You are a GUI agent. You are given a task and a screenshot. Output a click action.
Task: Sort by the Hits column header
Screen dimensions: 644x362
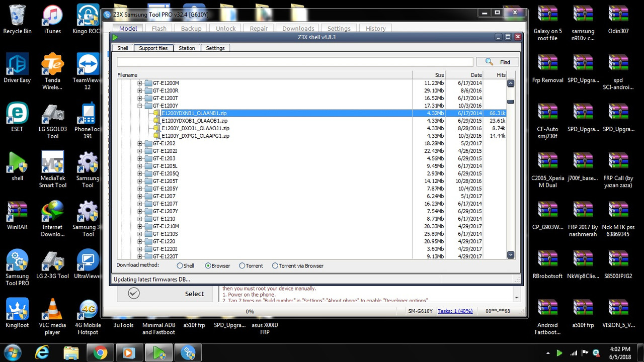[495, 75]
